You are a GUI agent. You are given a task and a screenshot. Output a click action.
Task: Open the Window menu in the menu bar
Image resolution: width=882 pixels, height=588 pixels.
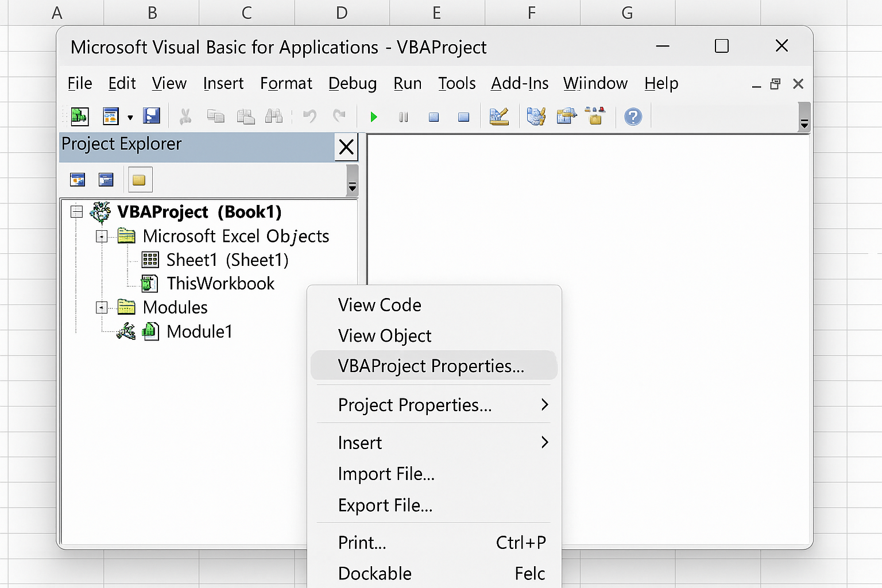coord(595,83)
